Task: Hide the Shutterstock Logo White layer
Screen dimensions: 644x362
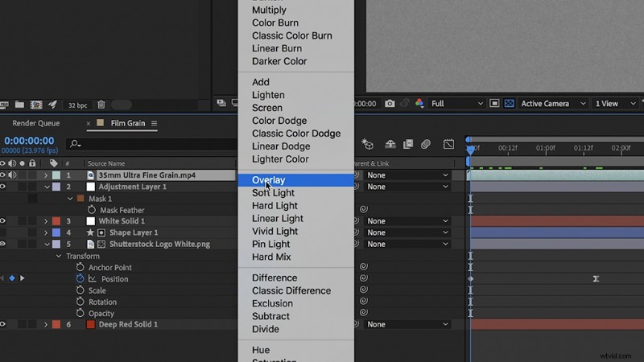Action: 3,244
